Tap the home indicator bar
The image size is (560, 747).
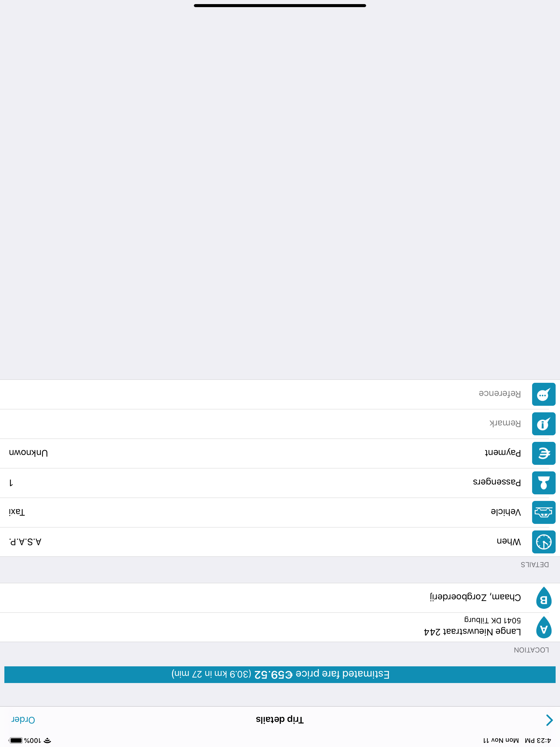tap(280, 5)
